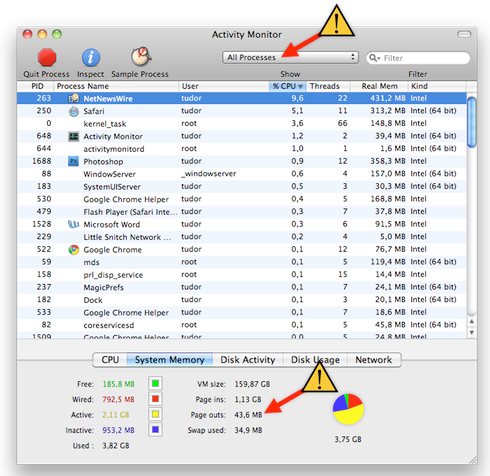Click the Safari compass icon in the list
The image size is (490, 476).
pyautogui.click(x=73, y=111)
